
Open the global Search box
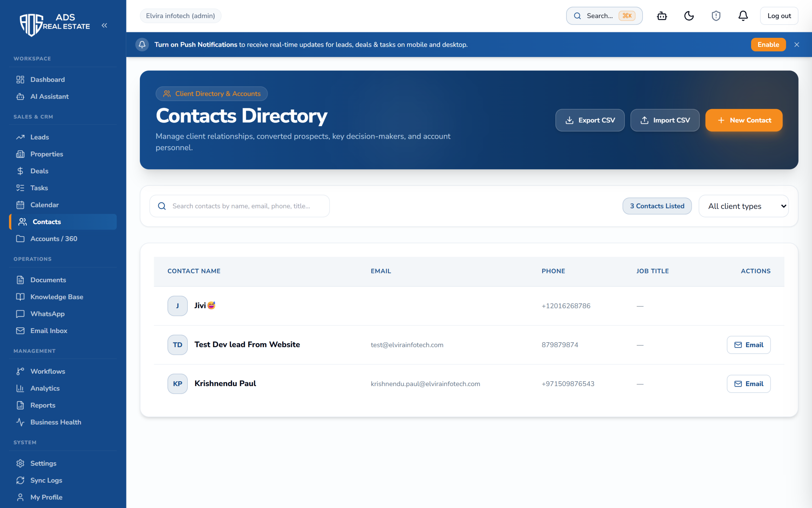tap(604, 16)
